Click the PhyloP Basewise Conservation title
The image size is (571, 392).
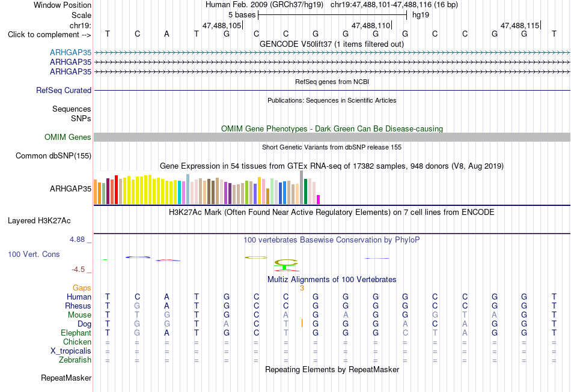click(332, 240)
